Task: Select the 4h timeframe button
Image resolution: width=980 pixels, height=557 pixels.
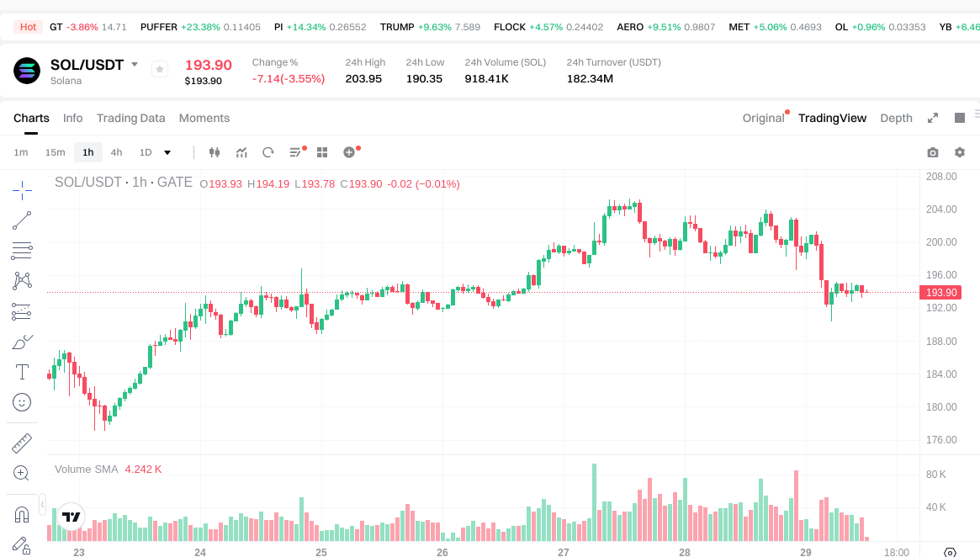Action: (116, 152)
